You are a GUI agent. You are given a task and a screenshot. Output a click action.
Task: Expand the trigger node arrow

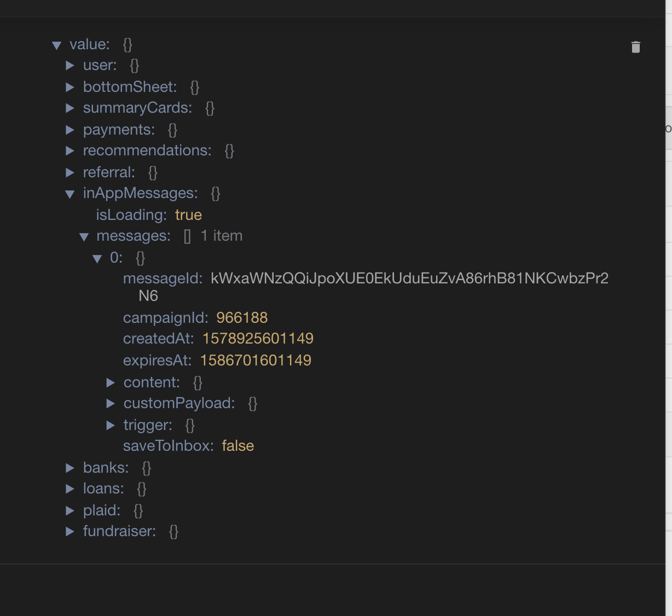111,425
